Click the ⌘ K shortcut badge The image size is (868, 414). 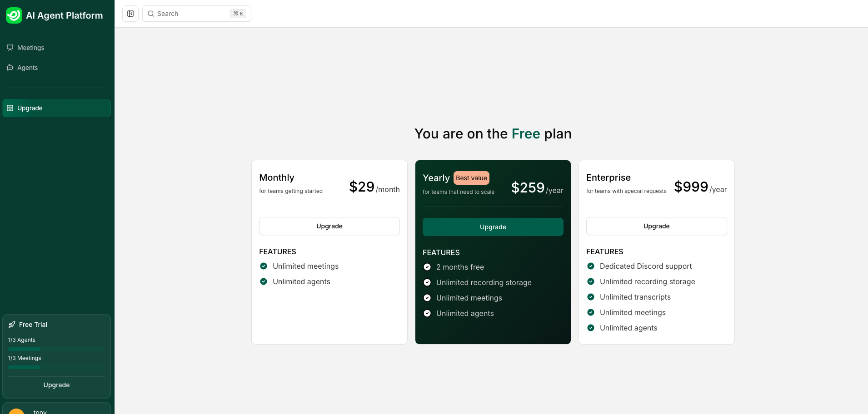point(238,14)
